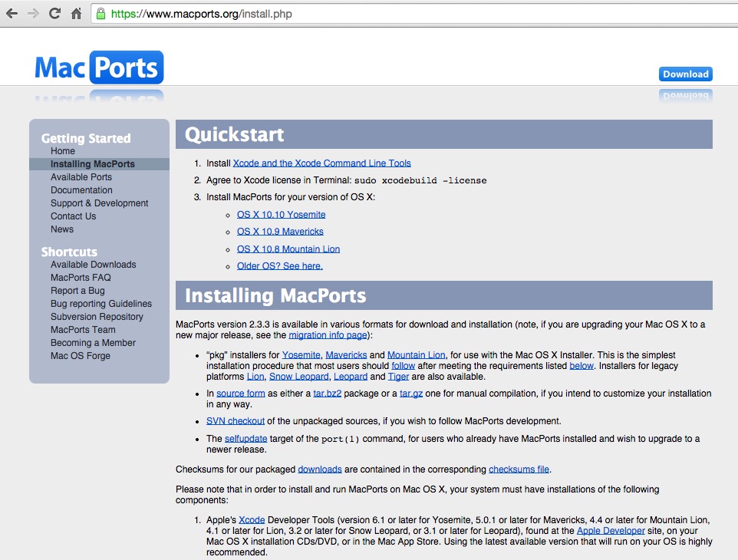Click the Leopard legacy installer link

pos(350,377)
